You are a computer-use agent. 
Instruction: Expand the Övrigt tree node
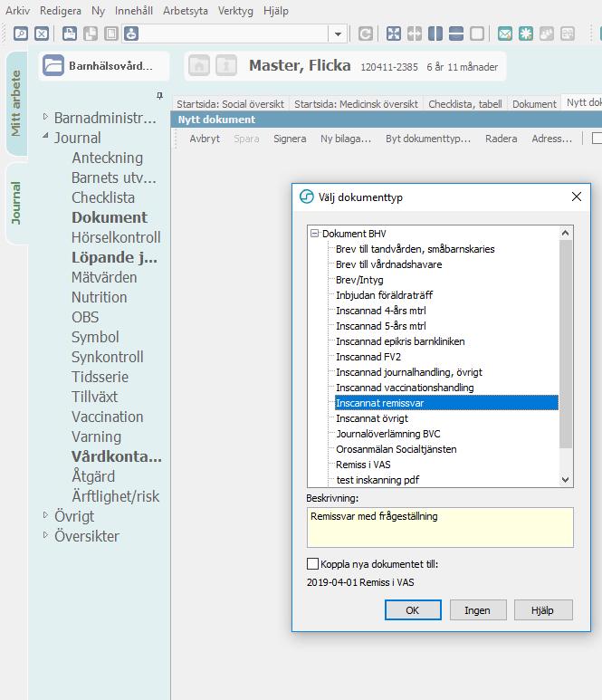tap(45, 514)
